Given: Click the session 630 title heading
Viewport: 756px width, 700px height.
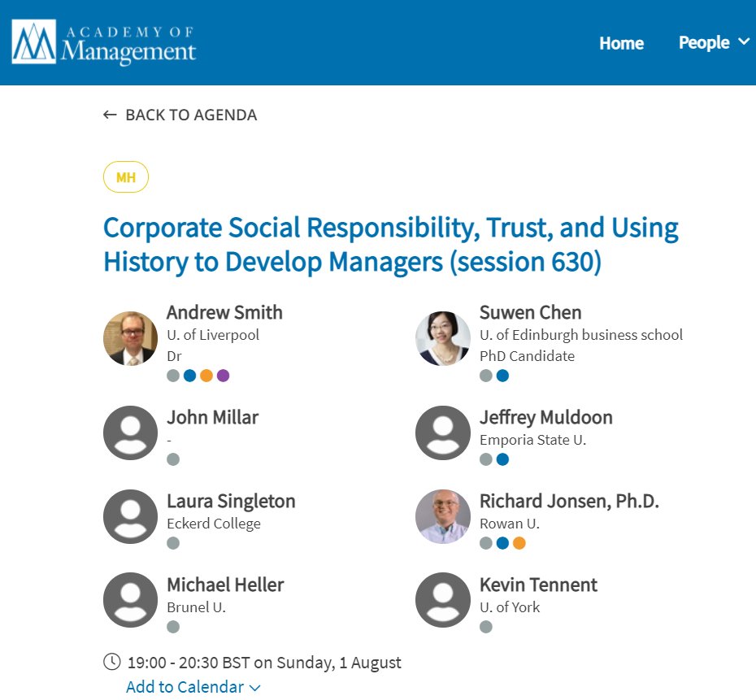Looking at the screenshot, I should point(390,245).
